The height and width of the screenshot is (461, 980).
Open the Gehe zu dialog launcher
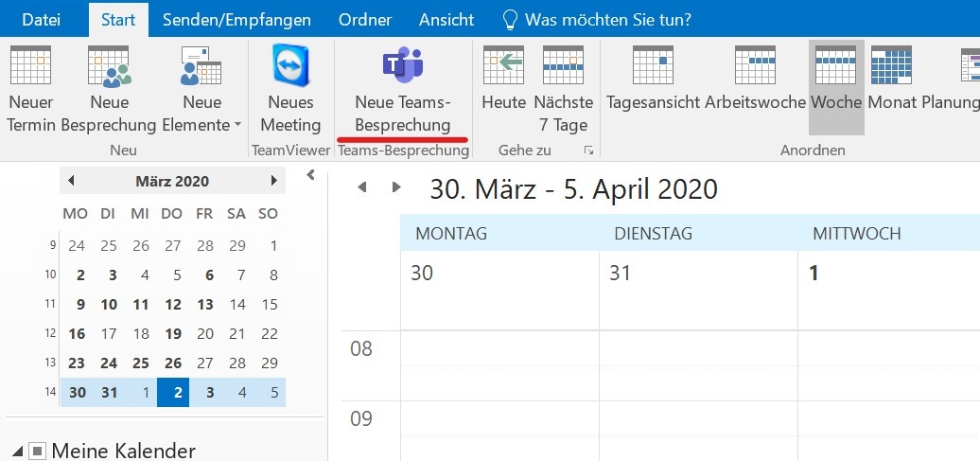(x=587, y=151)
